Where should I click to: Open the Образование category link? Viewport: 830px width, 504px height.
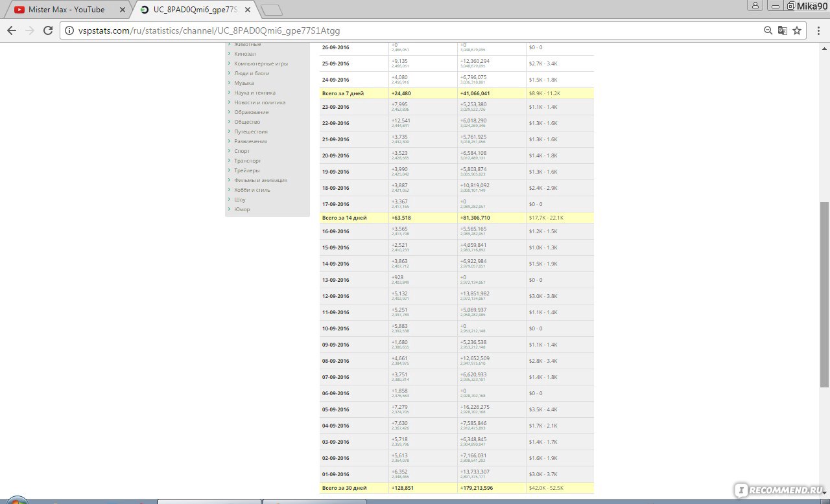point(252,112)
